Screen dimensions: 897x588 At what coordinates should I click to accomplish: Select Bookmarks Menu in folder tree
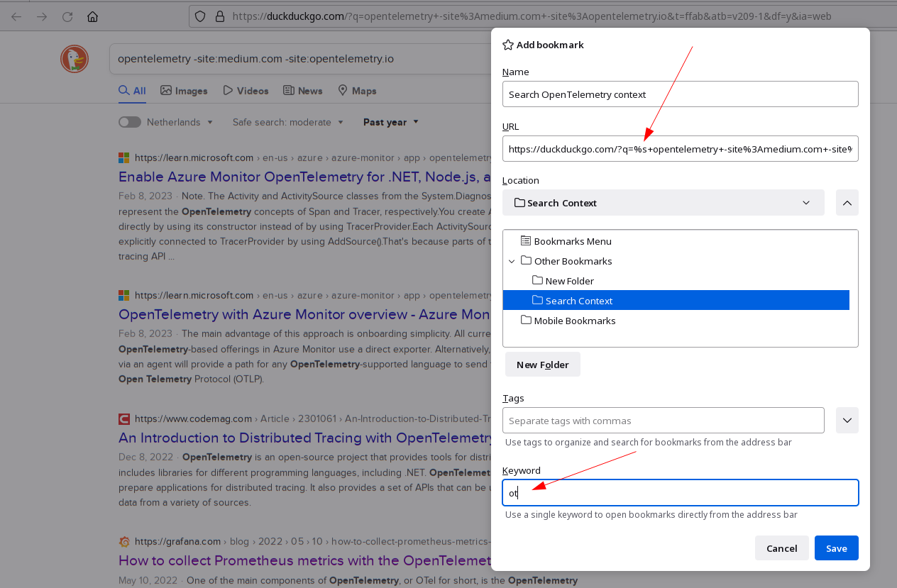[x=676, y=241]
